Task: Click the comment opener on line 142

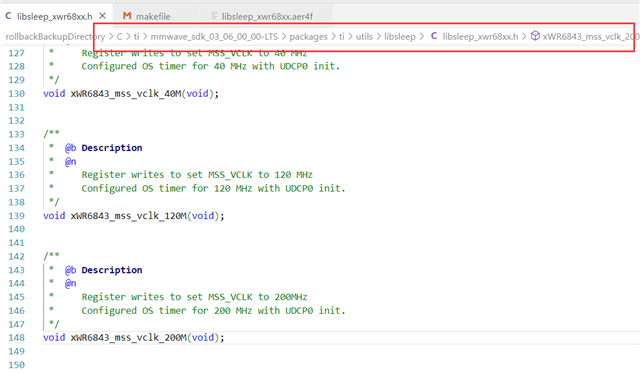Action: 51,256
